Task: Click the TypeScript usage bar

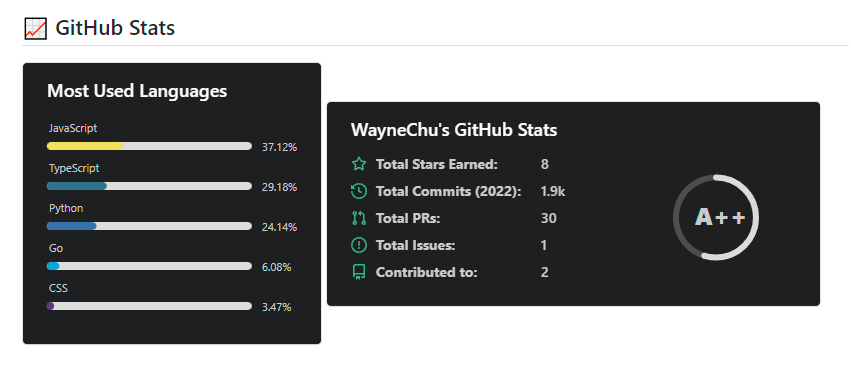Action: pos(149,186)
